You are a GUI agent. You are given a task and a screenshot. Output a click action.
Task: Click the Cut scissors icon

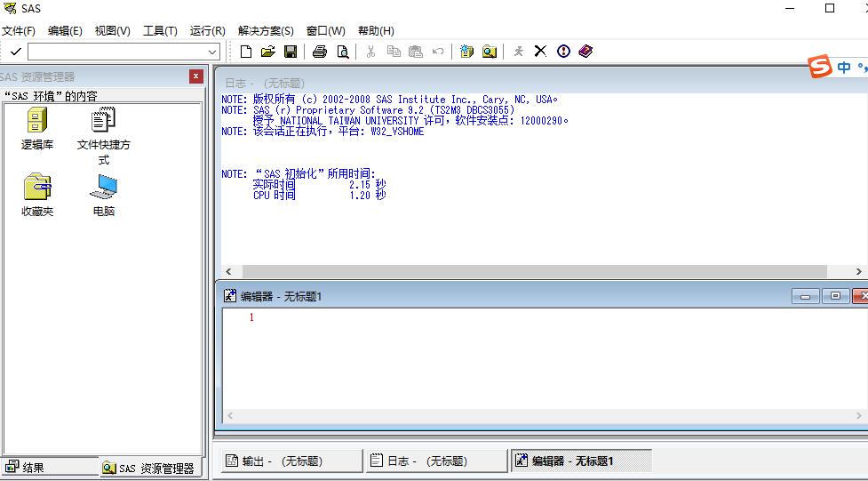[x=370, y=52]
